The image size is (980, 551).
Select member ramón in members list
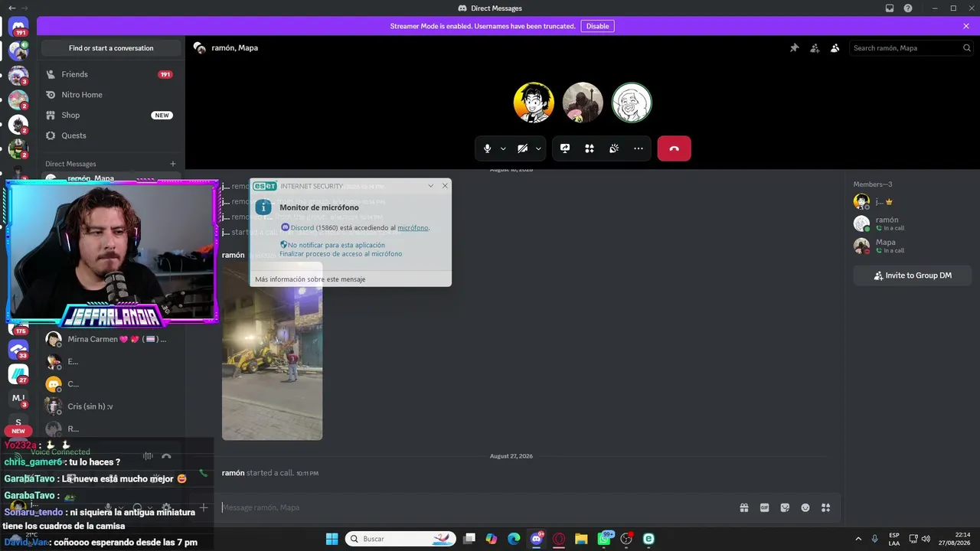click(912, 223)
